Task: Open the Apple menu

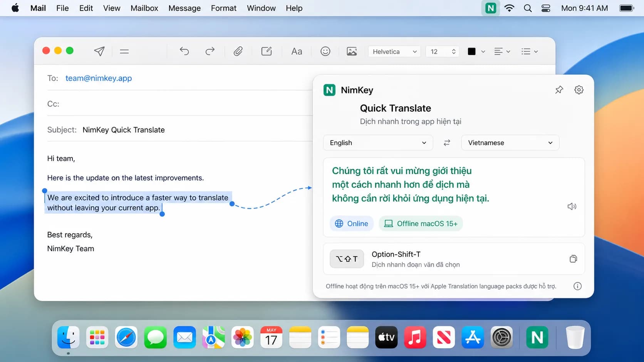Action: pos(15,8)
